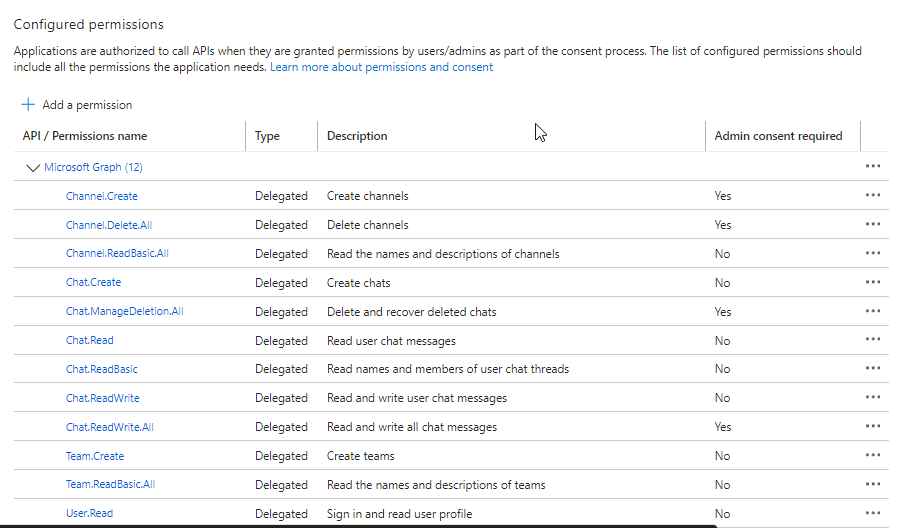Click the Admin consent required column header

coord(778,136)
